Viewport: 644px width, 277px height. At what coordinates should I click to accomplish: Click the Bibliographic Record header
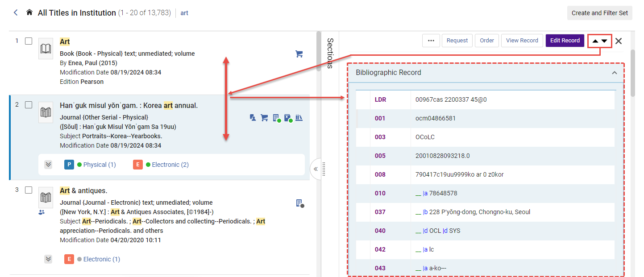(x=486, y=73)
